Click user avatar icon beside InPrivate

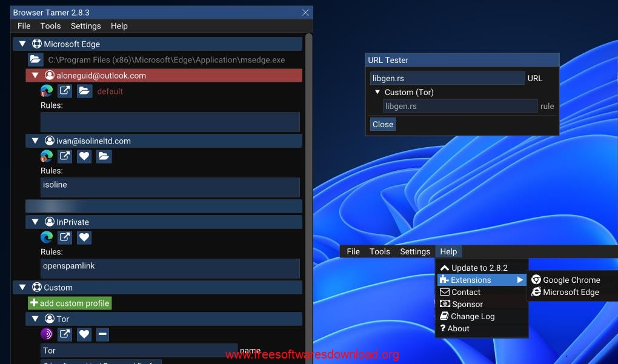click(49, 222)
